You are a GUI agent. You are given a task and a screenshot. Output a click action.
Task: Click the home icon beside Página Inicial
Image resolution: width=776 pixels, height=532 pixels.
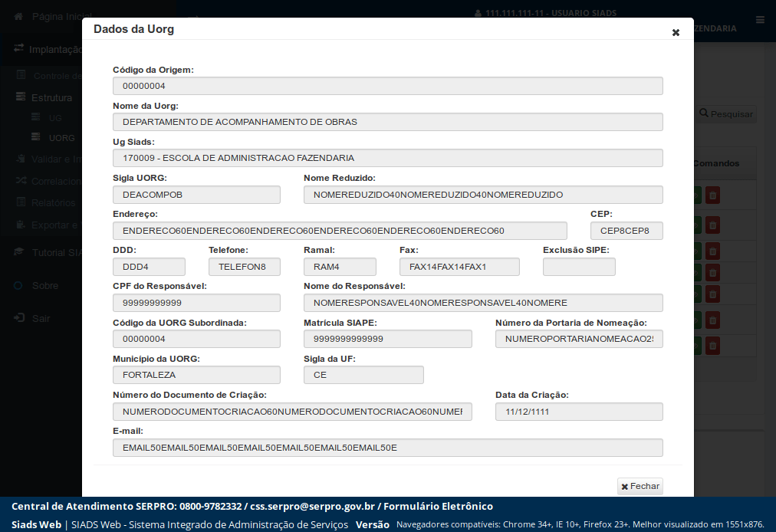click(x=18, y=16)
